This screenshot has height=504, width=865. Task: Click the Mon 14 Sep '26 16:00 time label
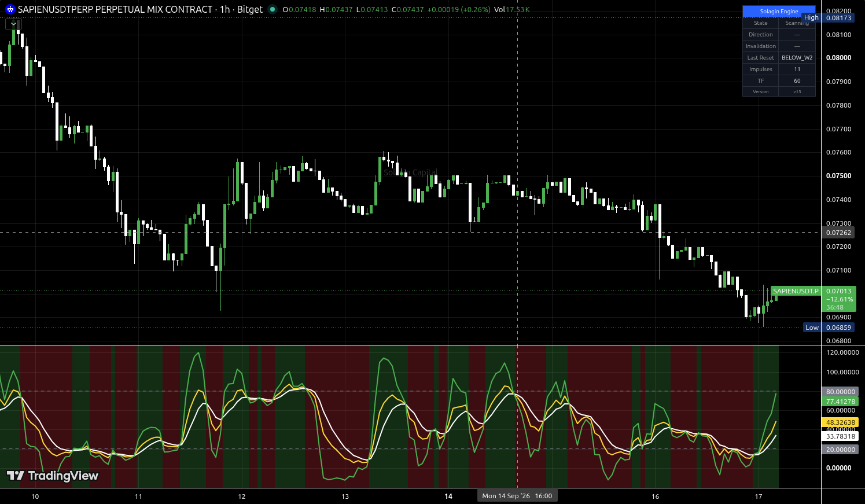pyautogui.click(x=517, y=496)
